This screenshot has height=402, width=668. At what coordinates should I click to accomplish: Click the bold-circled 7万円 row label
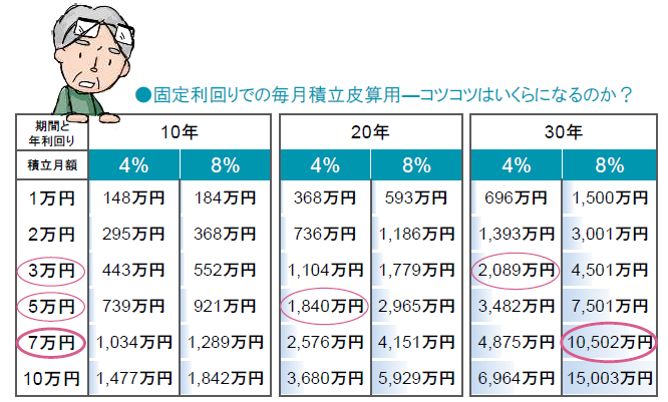coord(51,343)
